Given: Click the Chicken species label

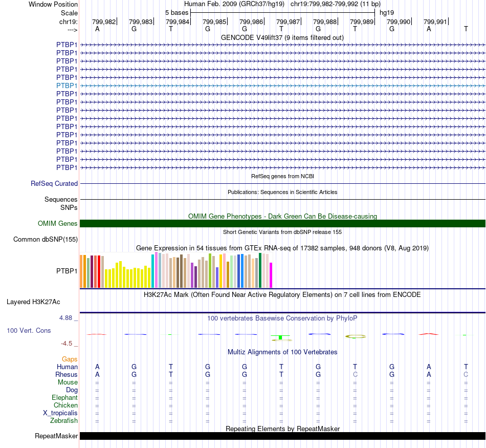Looking at the screenshot, I should (x=65, y=405).
